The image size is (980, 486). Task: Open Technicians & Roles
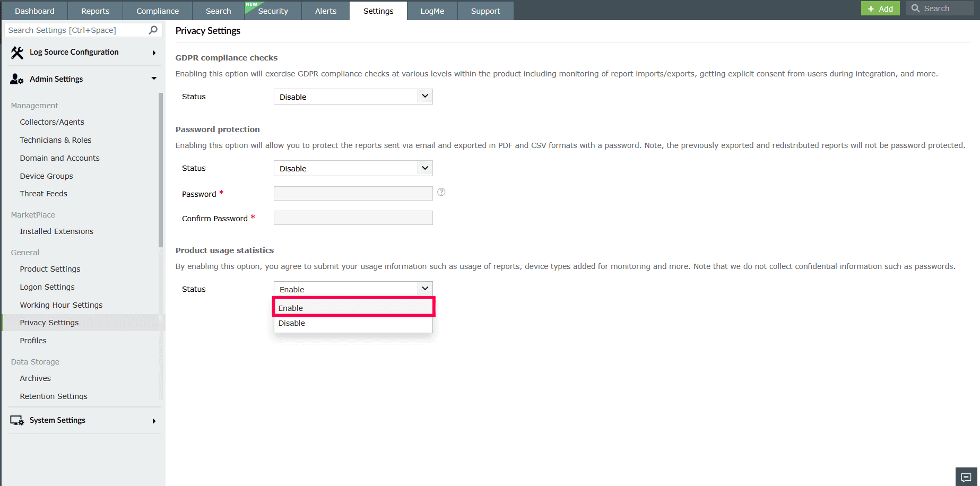(x=56, y=140)
